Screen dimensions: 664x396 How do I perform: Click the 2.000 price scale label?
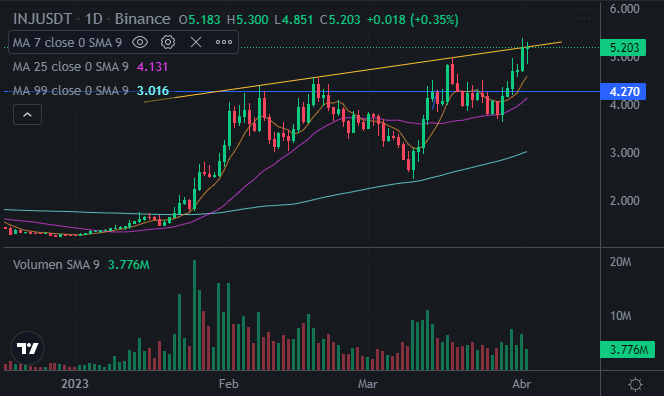point(624,200)
